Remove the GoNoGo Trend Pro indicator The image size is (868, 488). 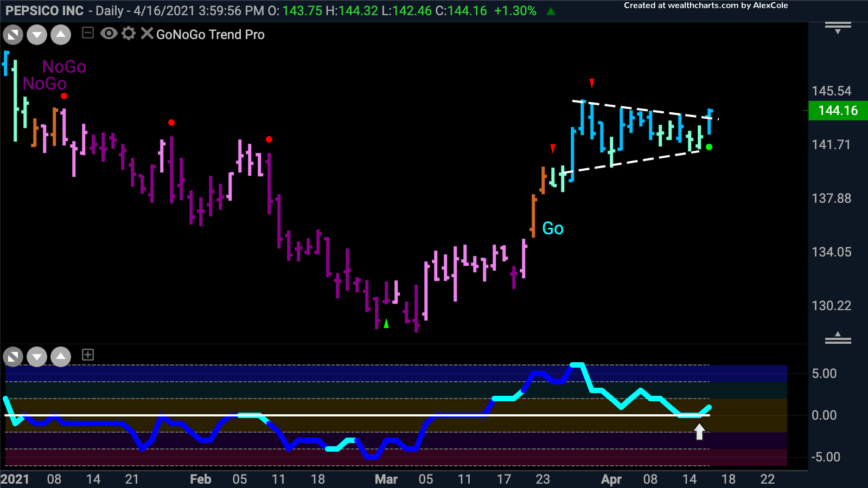tap(146, 34)
